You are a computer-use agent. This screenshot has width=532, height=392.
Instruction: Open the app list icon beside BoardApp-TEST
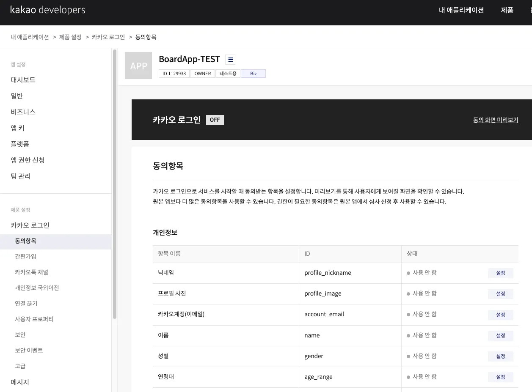click(x=230, y=60)
